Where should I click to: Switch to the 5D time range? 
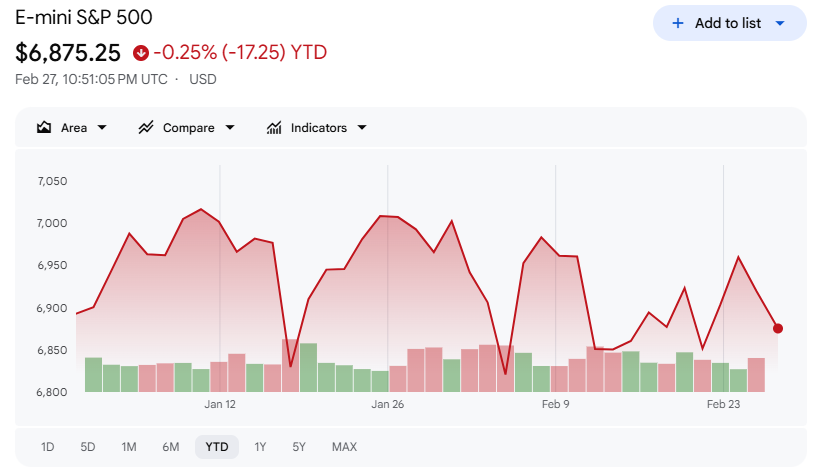click(x=88, y=447)
